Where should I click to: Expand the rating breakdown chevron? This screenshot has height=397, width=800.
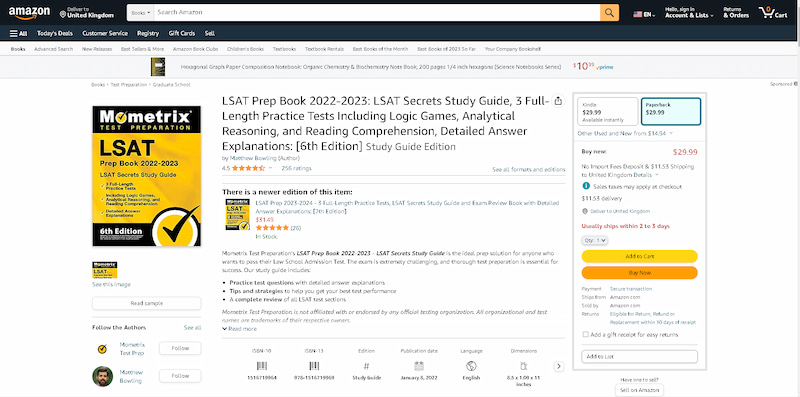pyautogui.click(x=270, y=168)
